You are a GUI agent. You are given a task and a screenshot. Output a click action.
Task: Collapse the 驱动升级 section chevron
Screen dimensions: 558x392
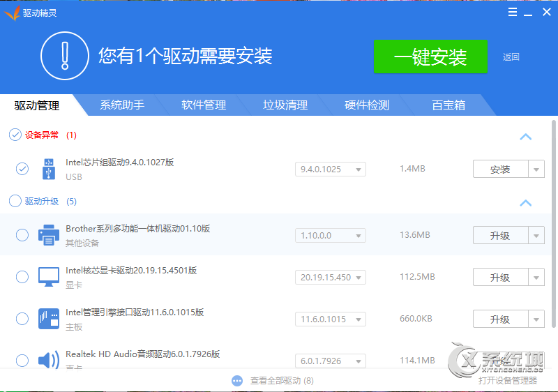(x=526, y=203)
